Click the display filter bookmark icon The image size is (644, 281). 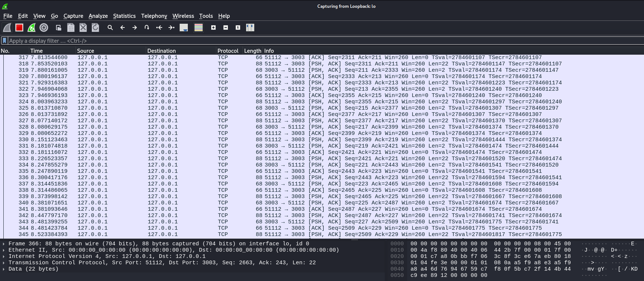4,41
